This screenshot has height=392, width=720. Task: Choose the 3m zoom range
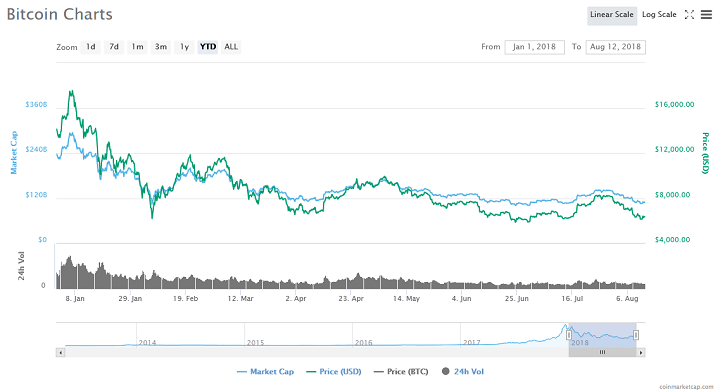[x=161, y=47]
